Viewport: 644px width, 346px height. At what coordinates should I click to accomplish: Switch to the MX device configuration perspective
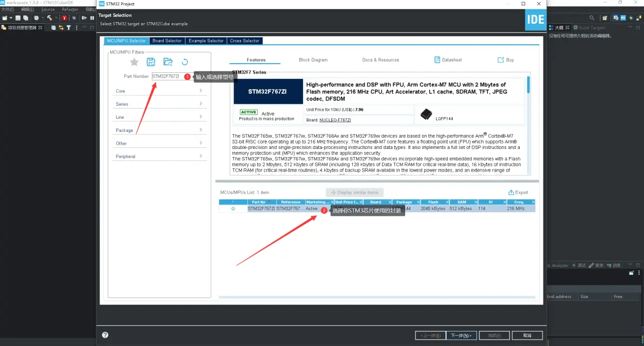tap(623, 18)
